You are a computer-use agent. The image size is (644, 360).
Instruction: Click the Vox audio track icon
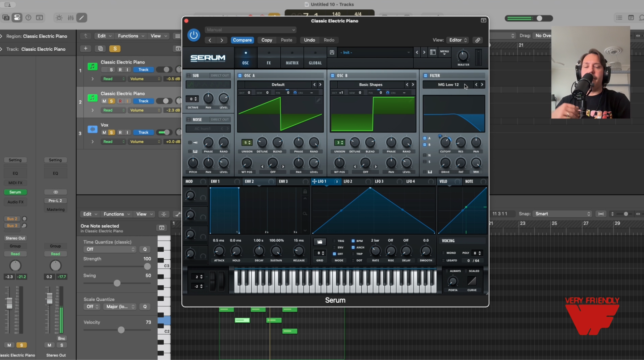(92, 129)
